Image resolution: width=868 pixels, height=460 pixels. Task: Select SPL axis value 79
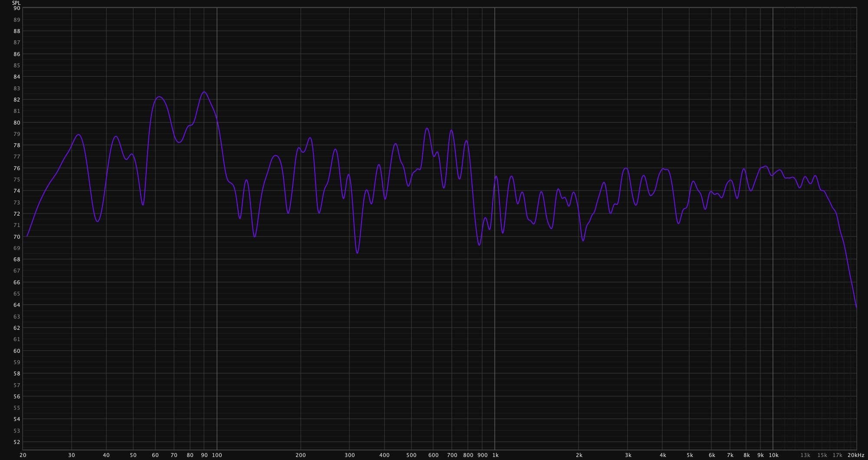tap(17, 134)
